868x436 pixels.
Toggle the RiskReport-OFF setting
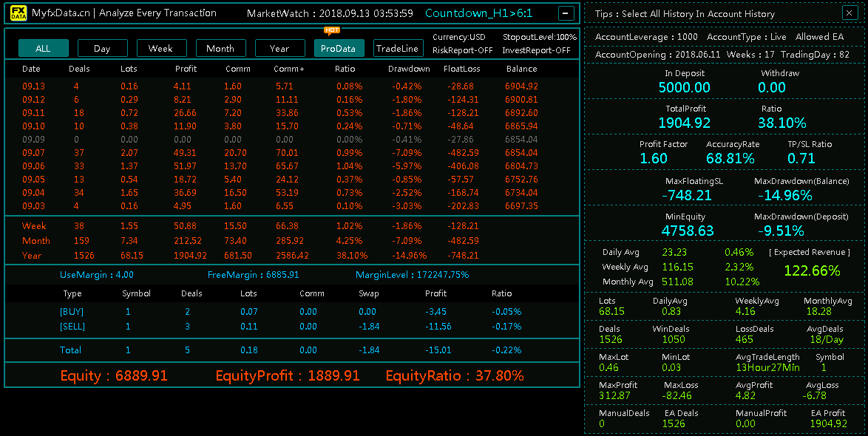click(x=462, y=50)
